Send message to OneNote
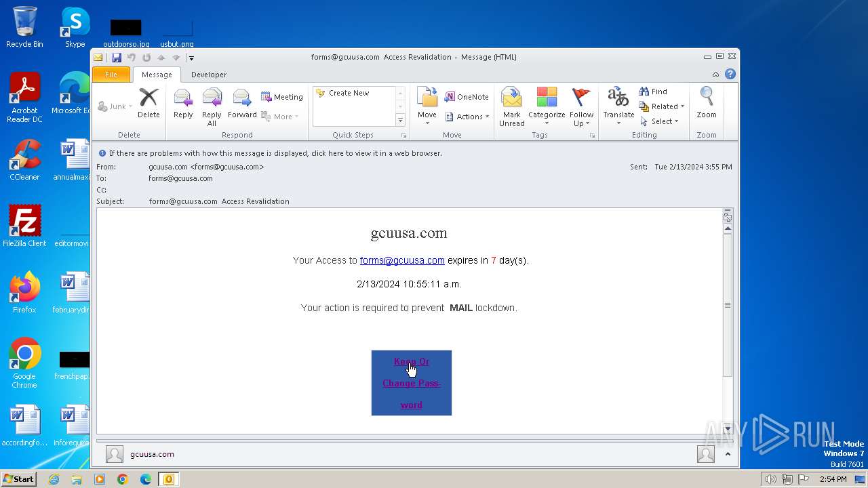The height and width of the screenshot is (488, 868). tap(467, 97)
